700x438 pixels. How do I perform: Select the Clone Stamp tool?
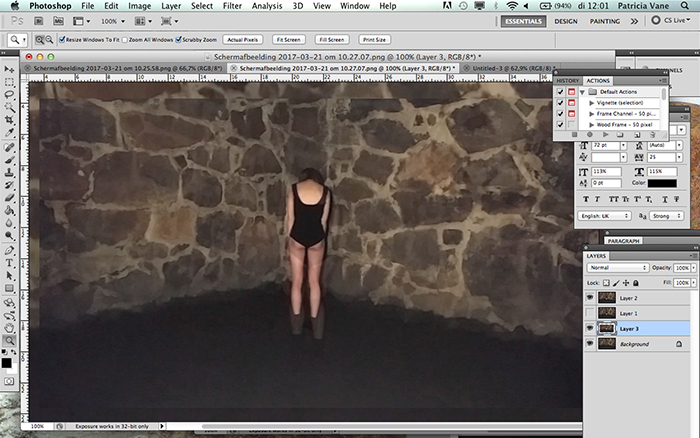9,172
